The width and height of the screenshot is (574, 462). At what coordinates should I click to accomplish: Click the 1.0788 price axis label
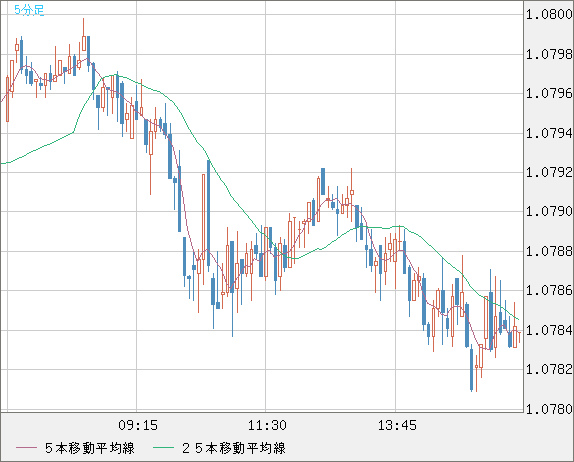coord(549,252)
